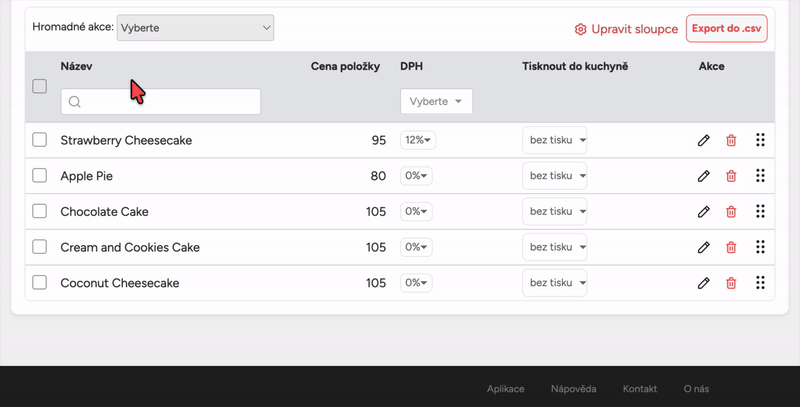The image size is (800, 407).
Task: Edit Cream and Cookies Cake with the pencil
Action: coord(704,248)
